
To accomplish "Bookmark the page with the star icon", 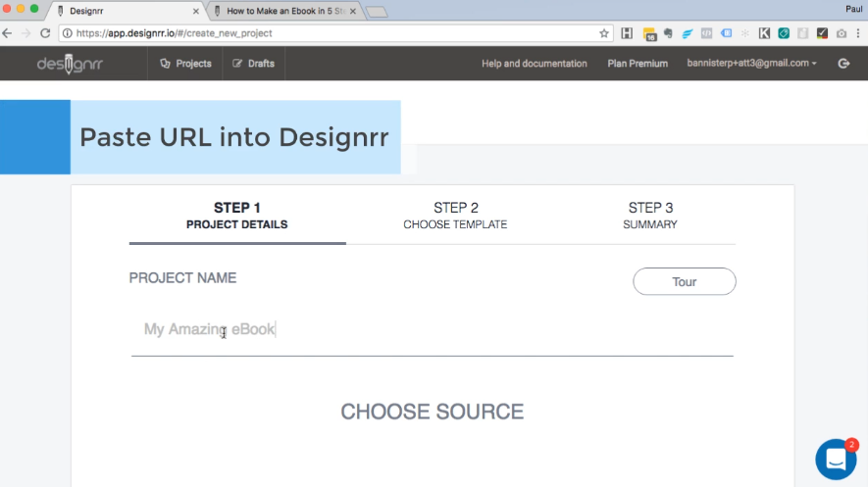I will (x=604, y=33).
